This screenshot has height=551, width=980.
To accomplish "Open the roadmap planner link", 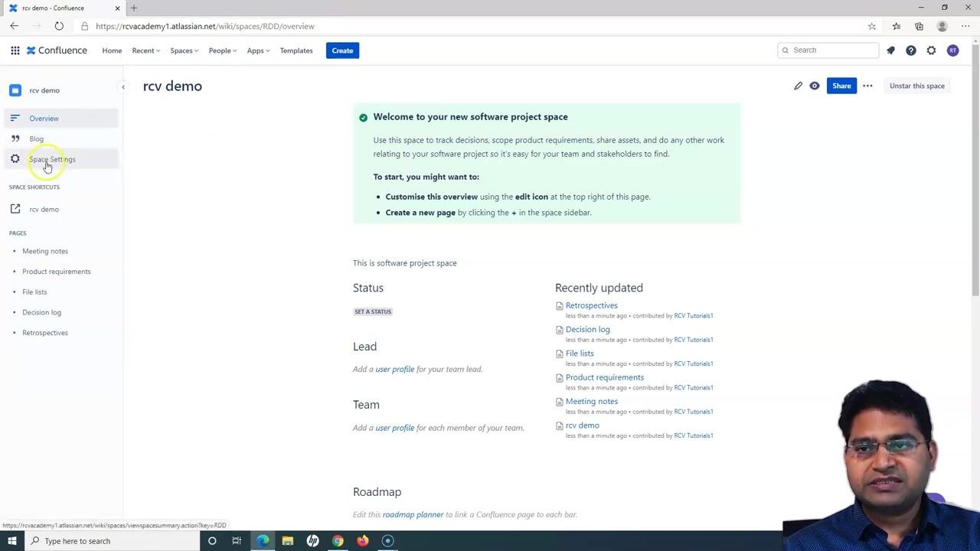I will pyautogui.click(x=413, y=514).
